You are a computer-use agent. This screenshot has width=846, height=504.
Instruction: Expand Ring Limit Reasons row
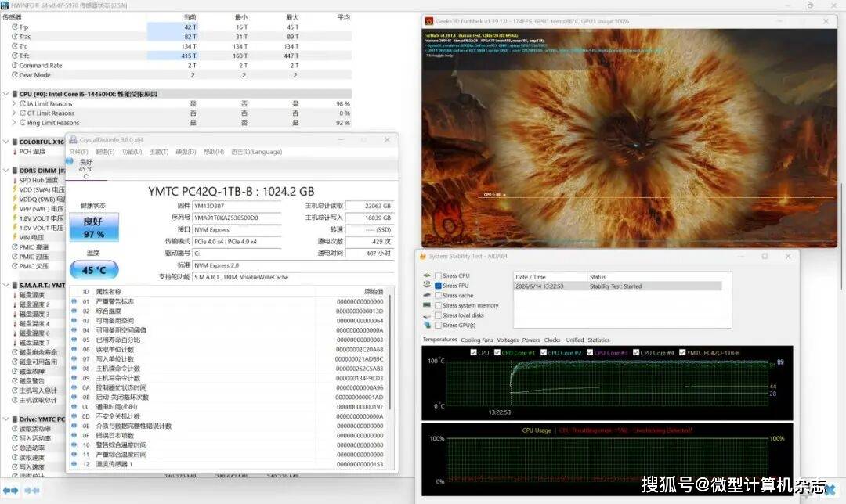(x=14, y=123)
